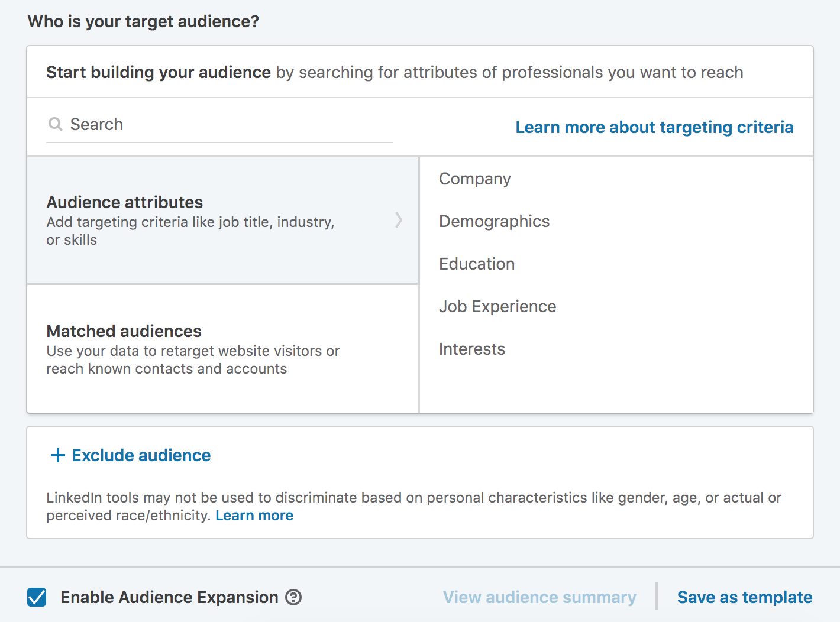The height and width of the screenshot is (622, 840).
Task: Expand the Audience attributes chevron arrow
Action: 399,220
